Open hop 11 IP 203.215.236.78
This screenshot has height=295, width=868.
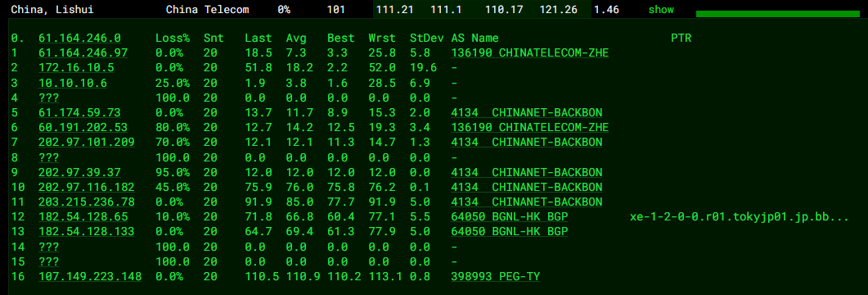(87, 202)
